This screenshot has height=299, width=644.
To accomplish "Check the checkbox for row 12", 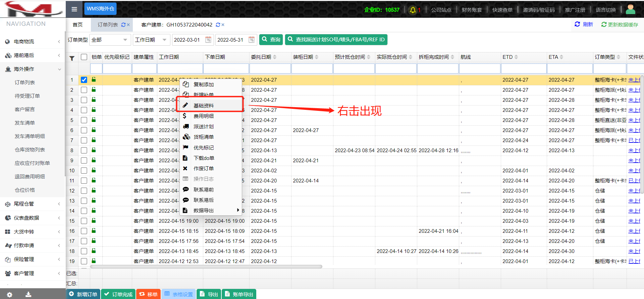I will (84, 190).
